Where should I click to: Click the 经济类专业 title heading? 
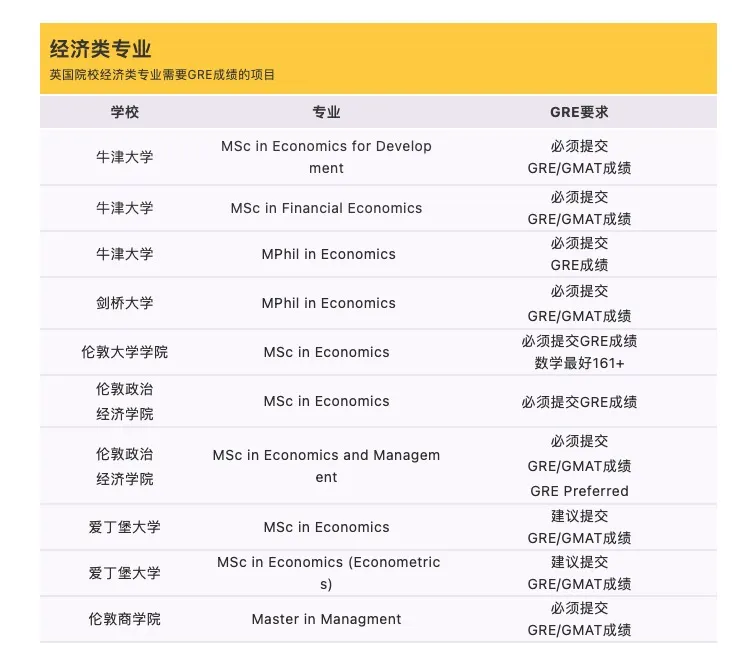(101, 50)
